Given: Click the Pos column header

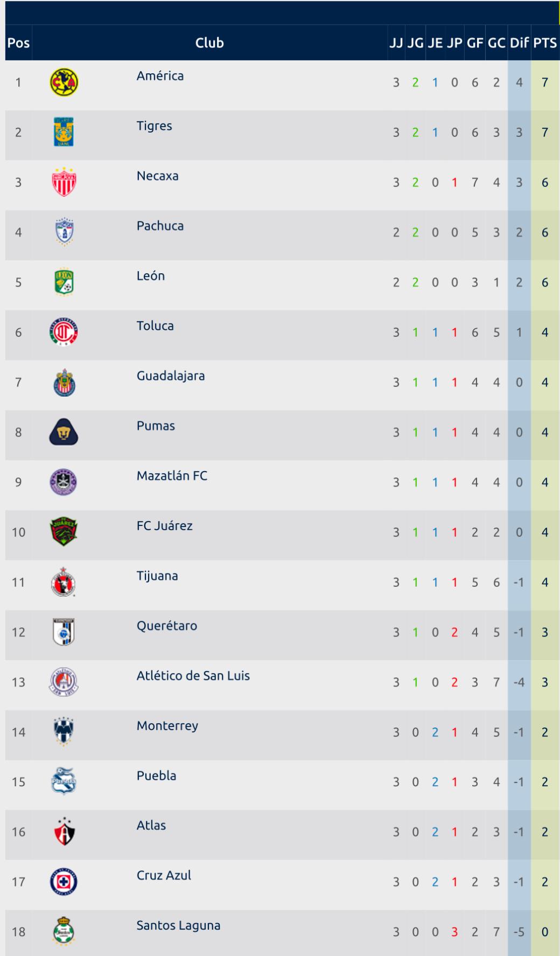Looking at the screenshot, I should 18,43.
